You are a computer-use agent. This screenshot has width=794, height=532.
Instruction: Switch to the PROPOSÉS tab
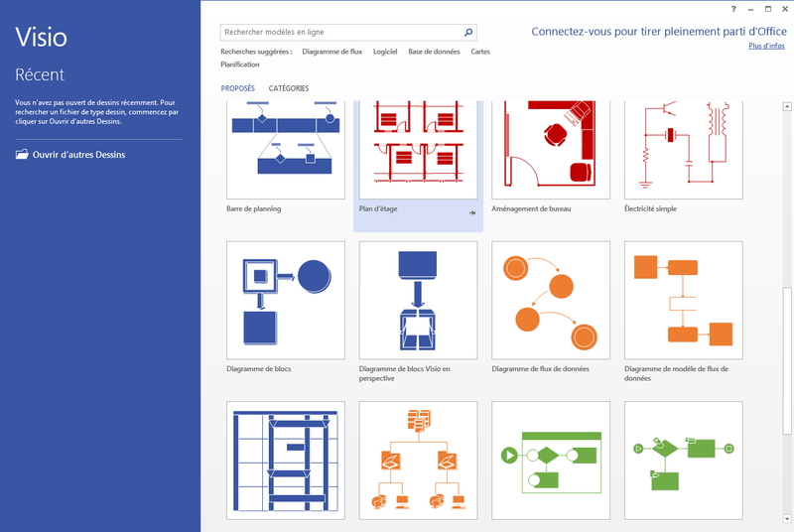pos(237,88)
